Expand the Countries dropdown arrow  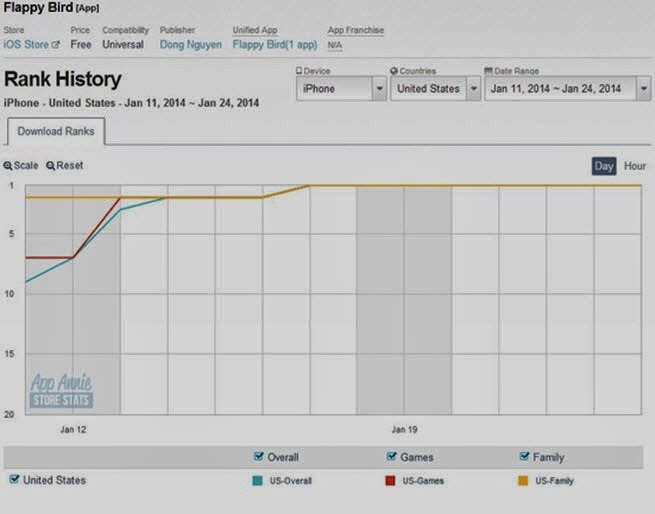473,89
